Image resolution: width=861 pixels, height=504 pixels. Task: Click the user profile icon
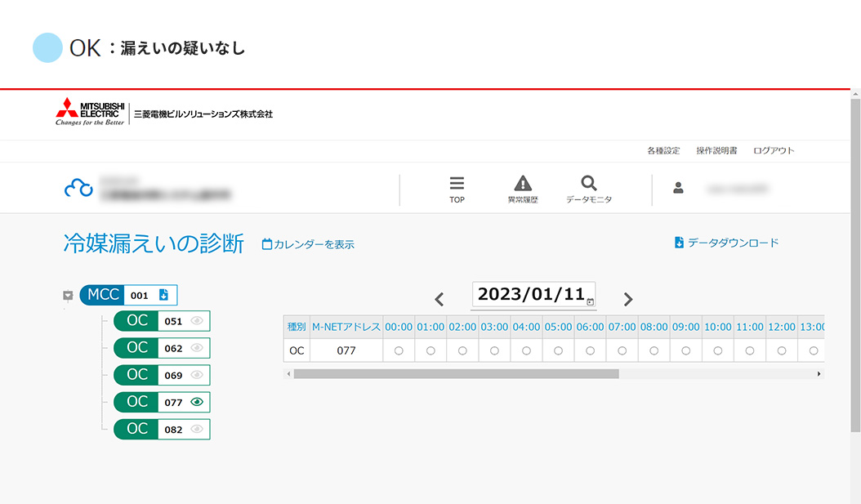(678, 188)
